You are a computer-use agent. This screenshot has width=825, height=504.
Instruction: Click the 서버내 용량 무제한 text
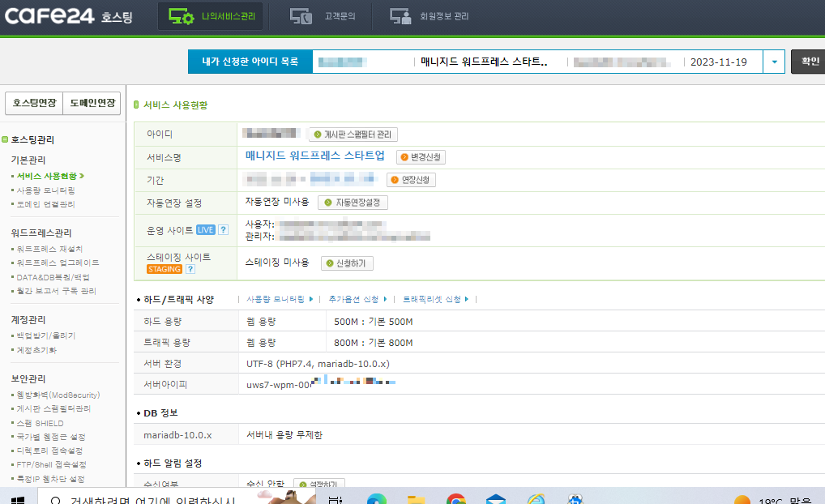coord(284,435)
